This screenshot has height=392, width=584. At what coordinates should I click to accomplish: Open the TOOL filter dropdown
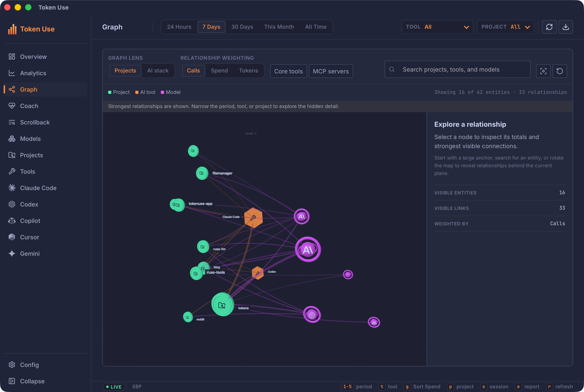pyautogui.click(x=437, y=27)
